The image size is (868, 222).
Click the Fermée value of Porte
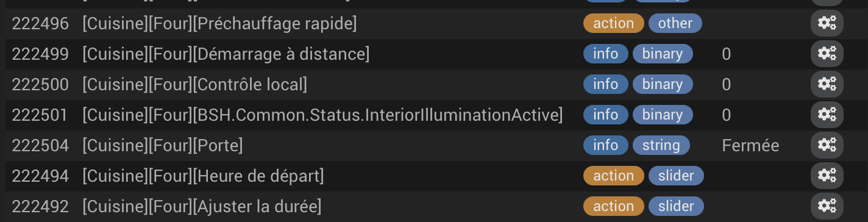(x=750, y=146)
